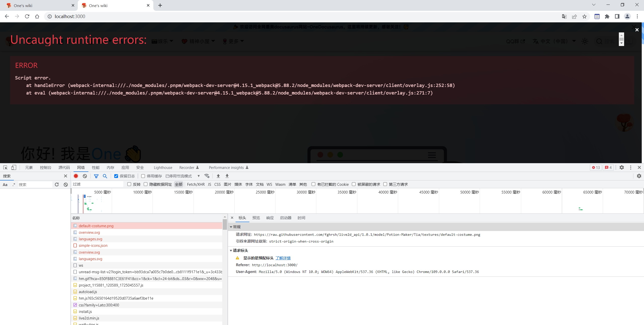Bookmark this page with the star icon
This screenshot has width=644, height=325.
584,17
